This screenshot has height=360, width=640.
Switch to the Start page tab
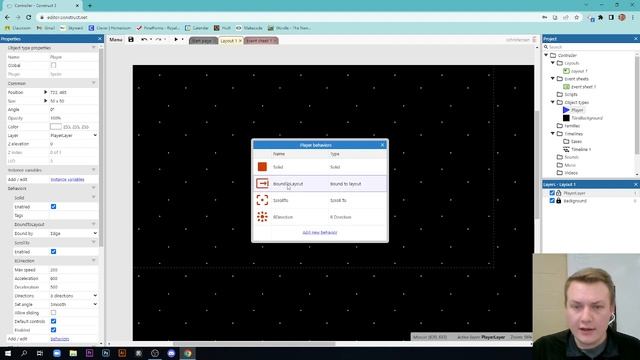[x=203, y=41]
